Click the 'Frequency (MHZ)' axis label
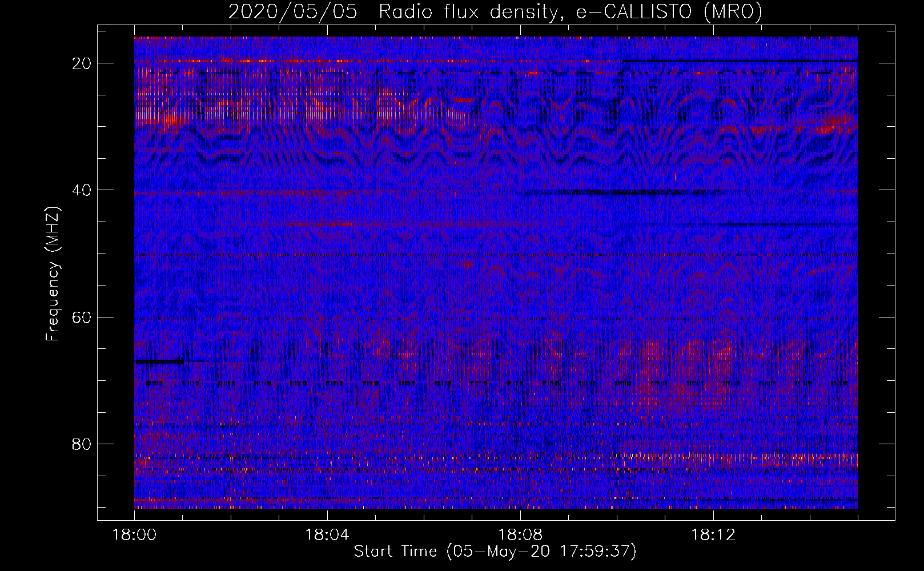Screen dimensions: 924x571 (x=53, y=274)
